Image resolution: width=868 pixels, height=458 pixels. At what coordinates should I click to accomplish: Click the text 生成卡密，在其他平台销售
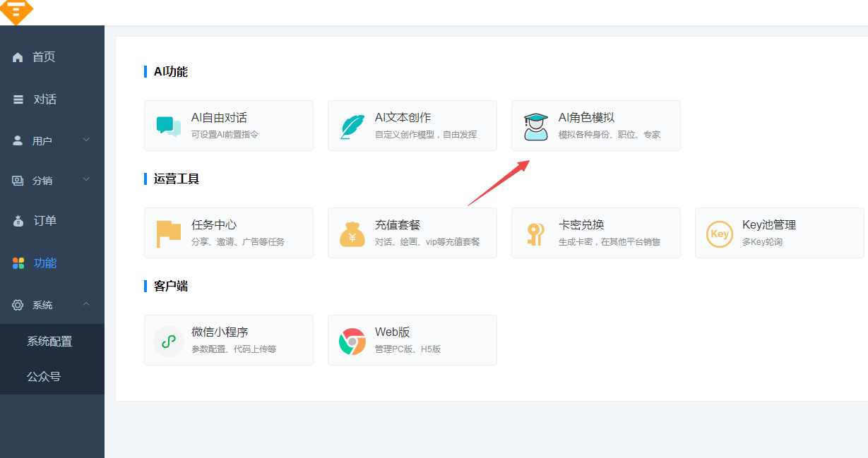(610, 241)
